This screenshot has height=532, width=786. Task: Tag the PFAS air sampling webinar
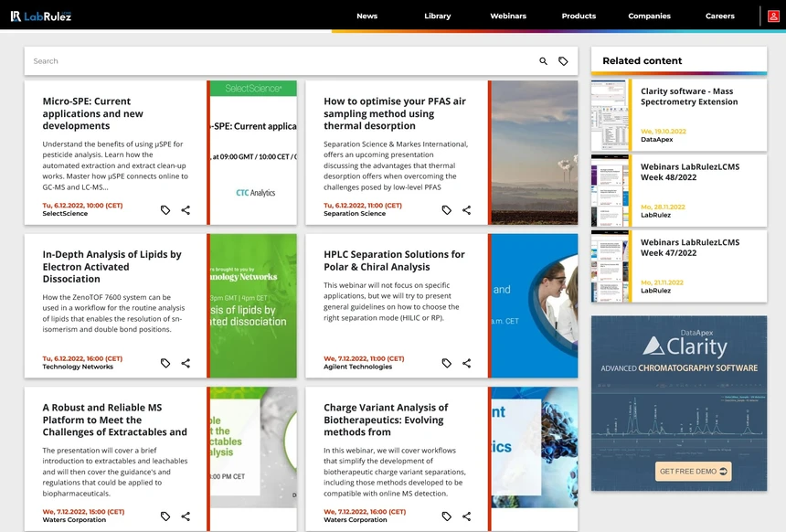coord(447,210)
